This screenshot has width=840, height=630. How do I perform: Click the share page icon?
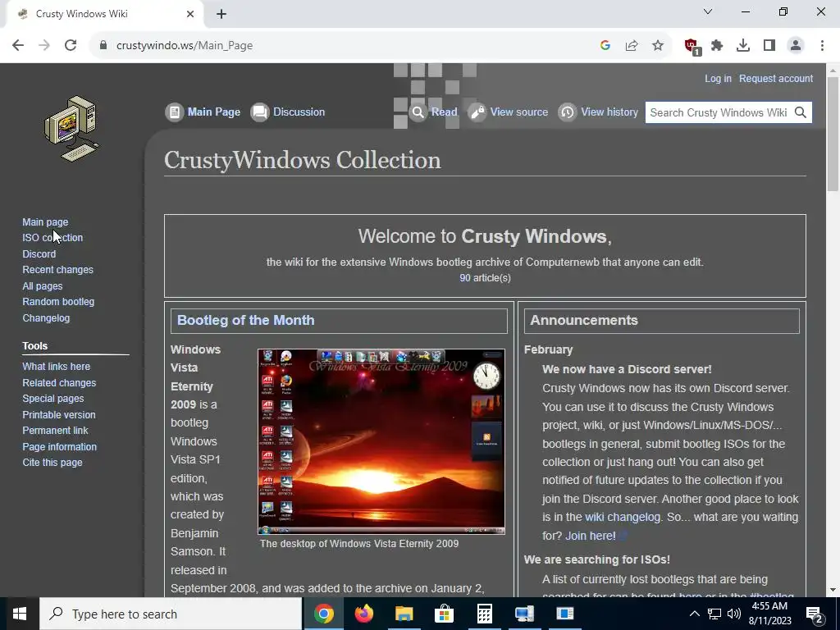point(632,46)
